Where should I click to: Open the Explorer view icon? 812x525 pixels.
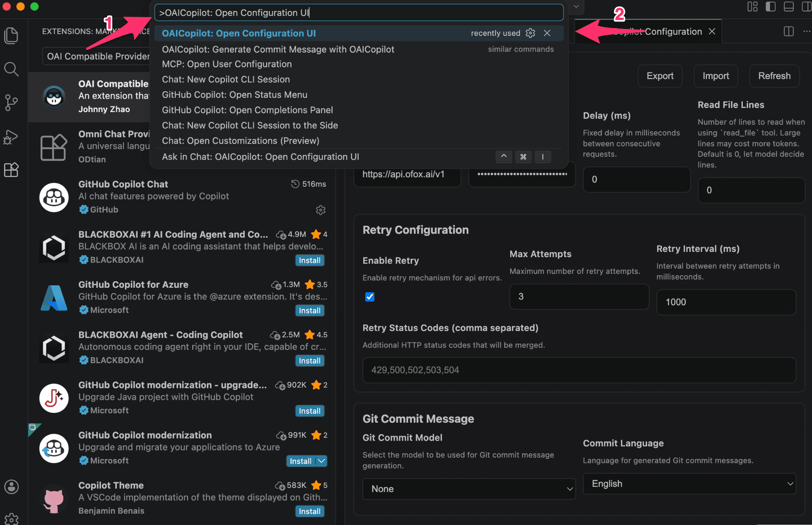point(11,35)
